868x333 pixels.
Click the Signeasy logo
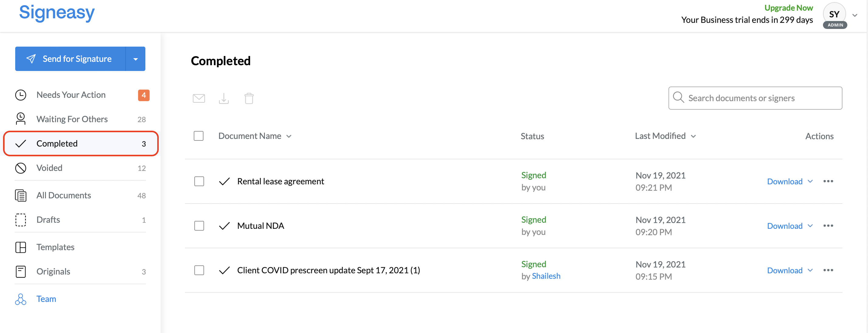[x=57, y=12]
